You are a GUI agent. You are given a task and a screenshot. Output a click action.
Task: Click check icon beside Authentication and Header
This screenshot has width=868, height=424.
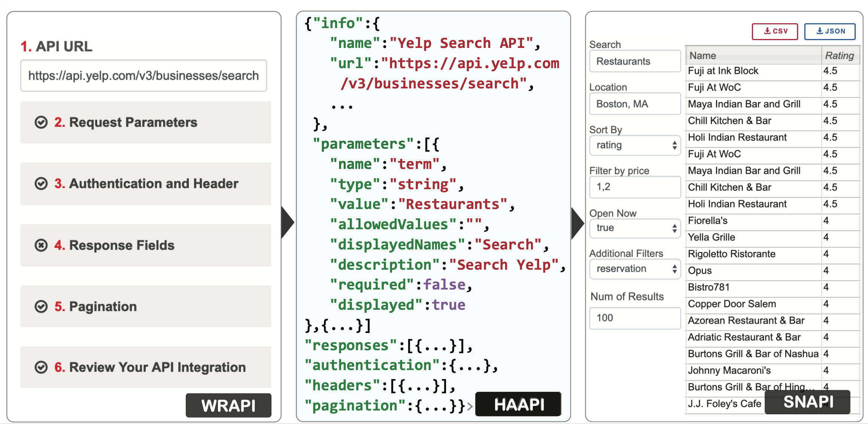41,184
